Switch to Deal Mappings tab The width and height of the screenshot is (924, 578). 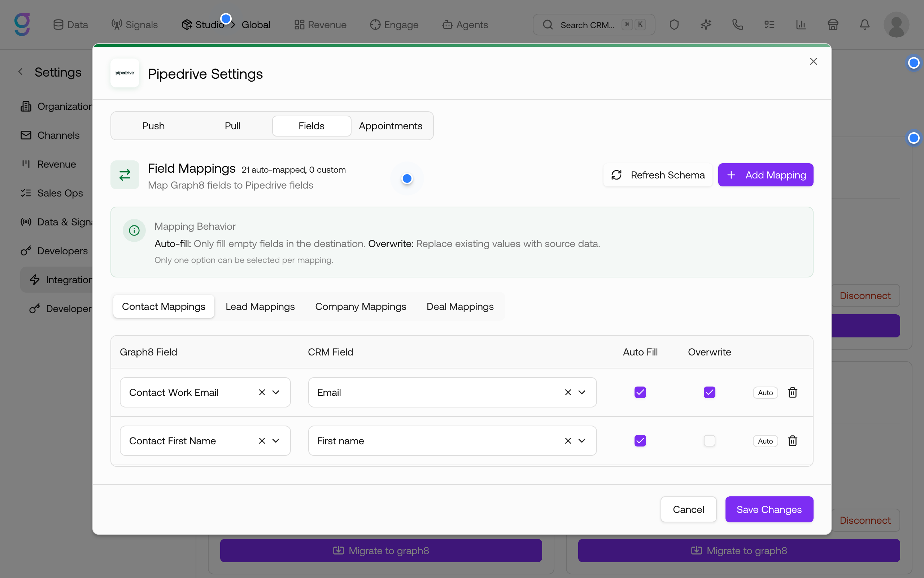[460, 306]
